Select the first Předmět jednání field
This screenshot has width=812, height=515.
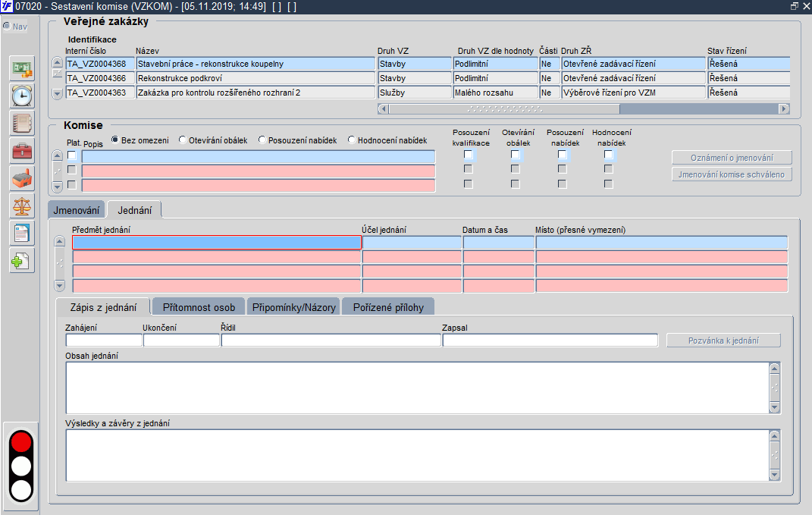(x=217, y=242)
